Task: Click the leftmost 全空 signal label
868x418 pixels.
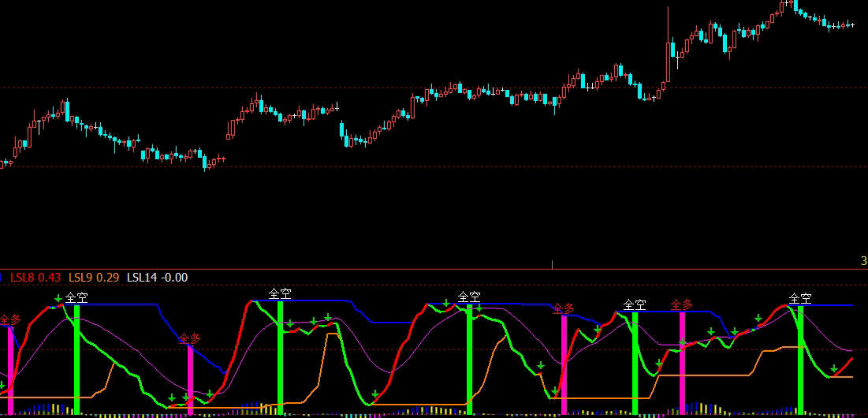Action: tap(76, 297)
